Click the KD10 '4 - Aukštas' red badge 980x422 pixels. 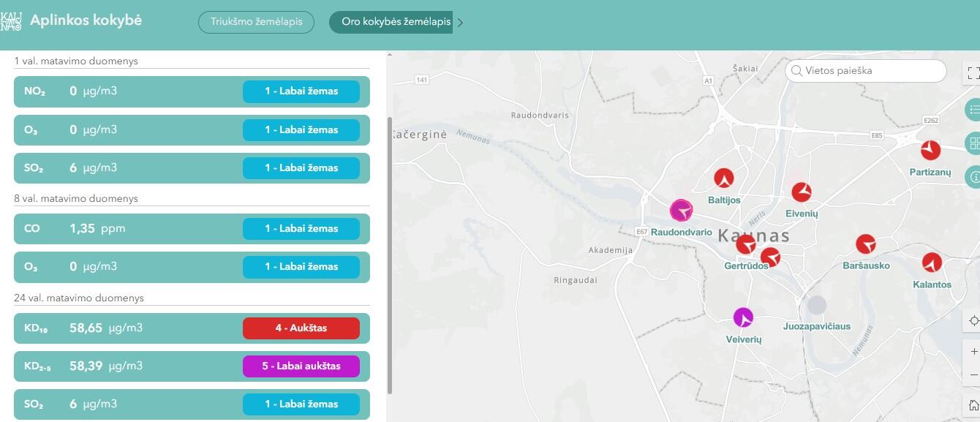coord(301,328)
